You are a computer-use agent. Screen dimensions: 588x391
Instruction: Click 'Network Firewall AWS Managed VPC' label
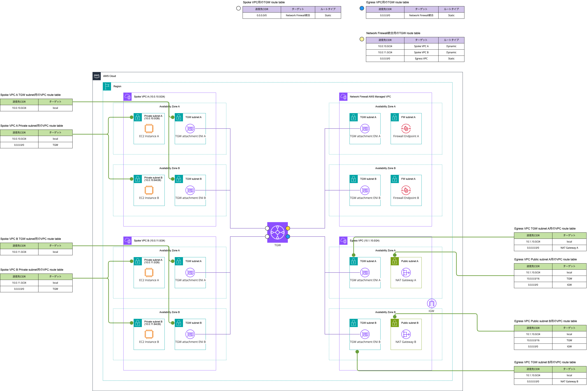click(x=370, y=96)
